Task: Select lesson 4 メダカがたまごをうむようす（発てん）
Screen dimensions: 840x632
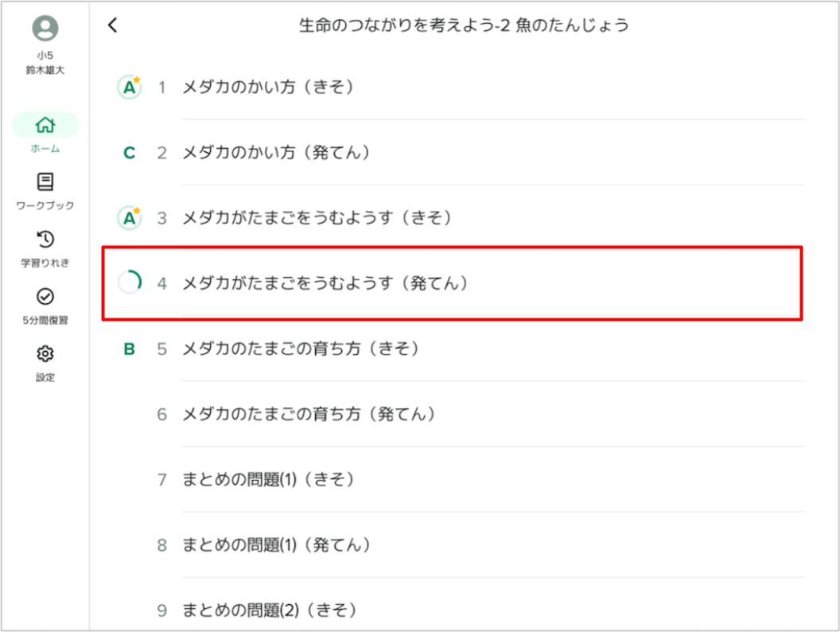Action: (325, 283)
